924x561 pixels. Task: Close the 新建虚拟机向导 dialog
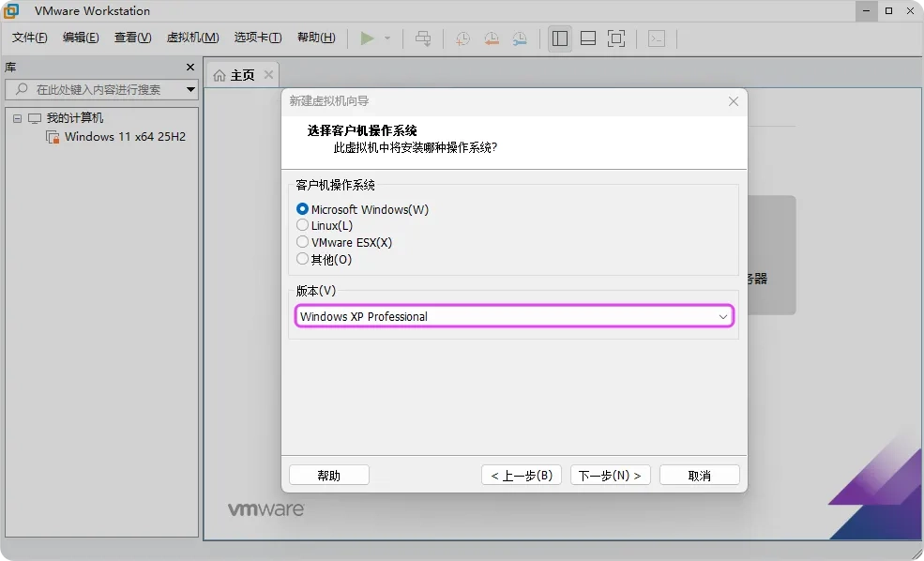click(x=733, y=101)
